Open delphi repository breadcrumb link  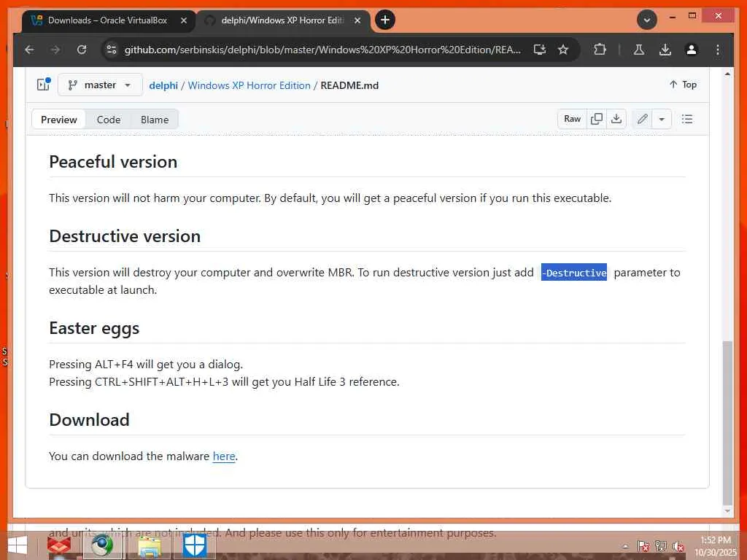[x=163, y=85]
